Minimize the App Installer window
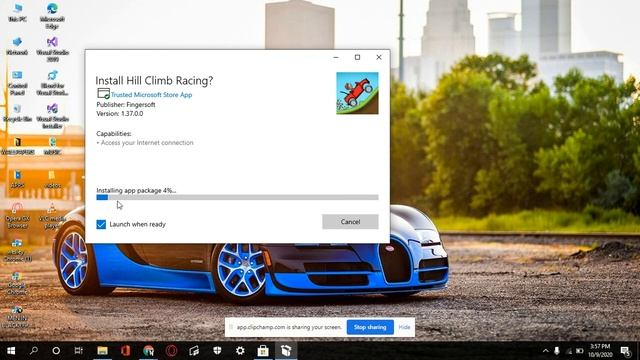The height and width of the screenshot is (360, 640). [336, 57]
